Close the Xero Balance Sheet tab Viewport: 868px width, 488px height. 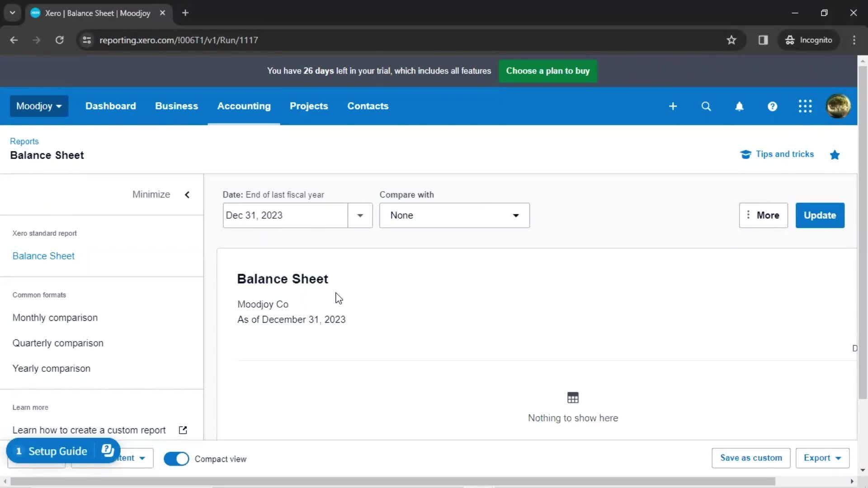(162, 13)
